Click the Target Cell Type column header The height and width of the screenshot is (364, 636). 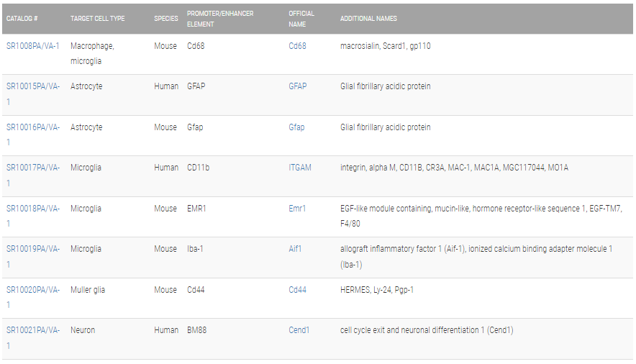(x=97, y=19)
